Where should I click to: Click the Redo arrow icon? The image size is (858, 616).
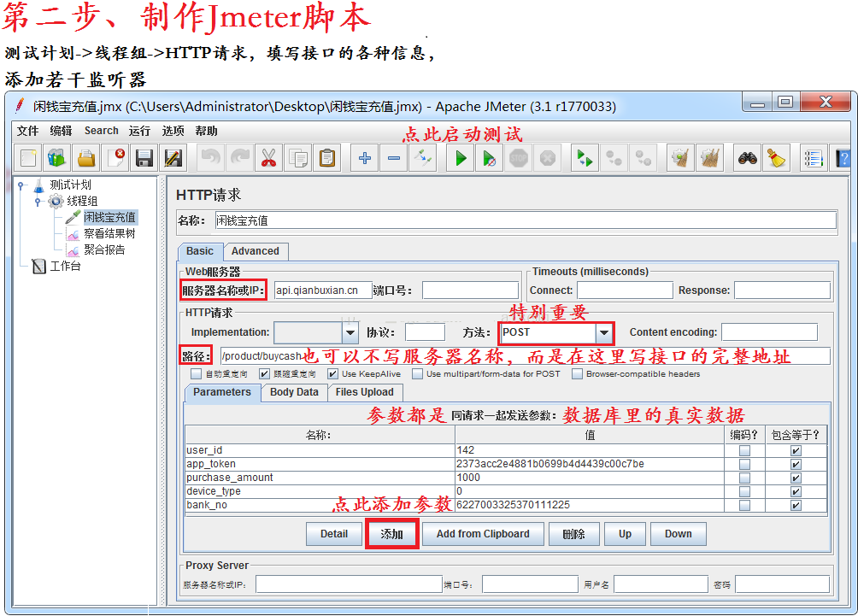tap(239, 158)
